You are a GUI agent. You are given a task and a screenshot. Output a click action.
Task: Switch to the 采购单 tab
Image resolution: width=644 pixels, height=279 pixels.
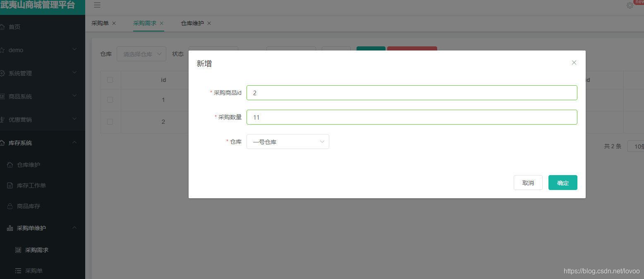pos(100,23)
